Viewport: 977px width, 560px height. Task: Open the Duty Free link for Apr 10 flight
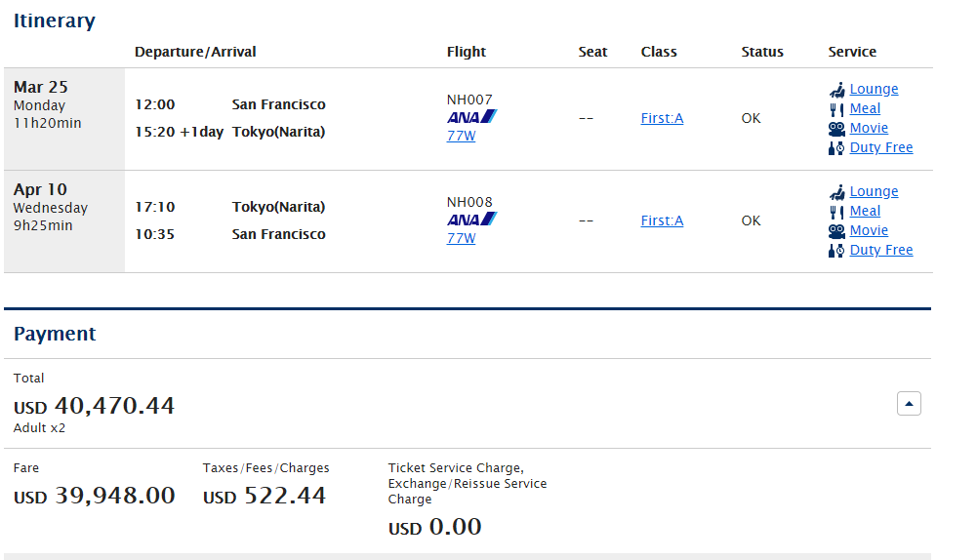[x=881, y=250]
